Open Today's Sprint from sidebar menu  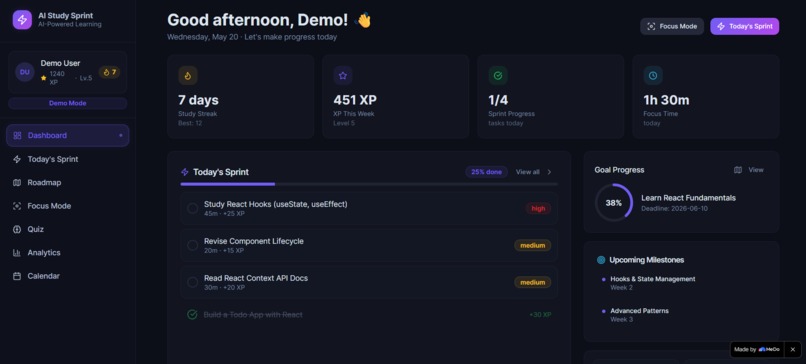tap(68, 159)
